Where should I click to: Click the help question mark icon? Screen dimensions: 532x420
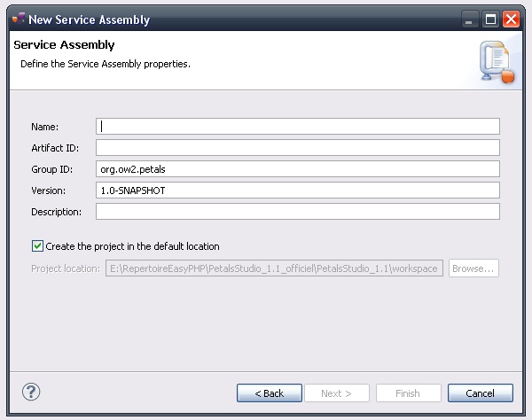click(x=31, y=392)
